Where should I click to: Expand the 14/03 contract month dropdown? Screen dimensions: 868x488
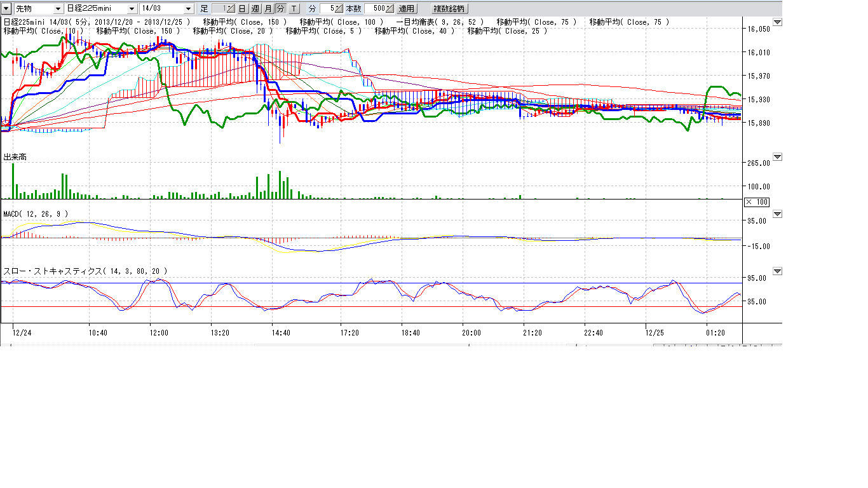[188, 9]
